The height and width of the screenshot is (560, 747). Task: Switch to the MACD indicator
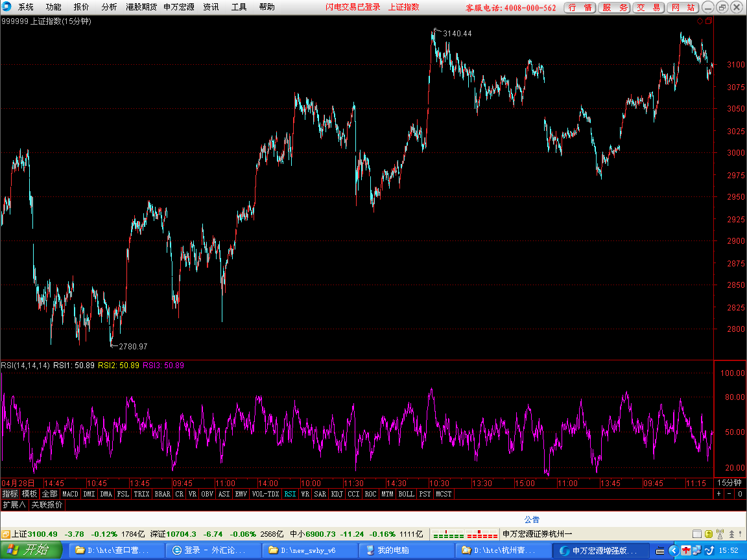point(70,494)
